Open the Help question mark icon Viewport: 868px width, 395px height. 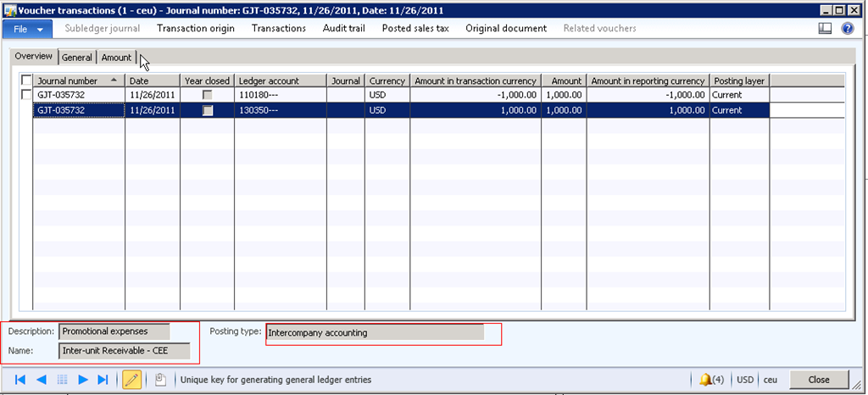pyautogui.click(x=847, y=28)
